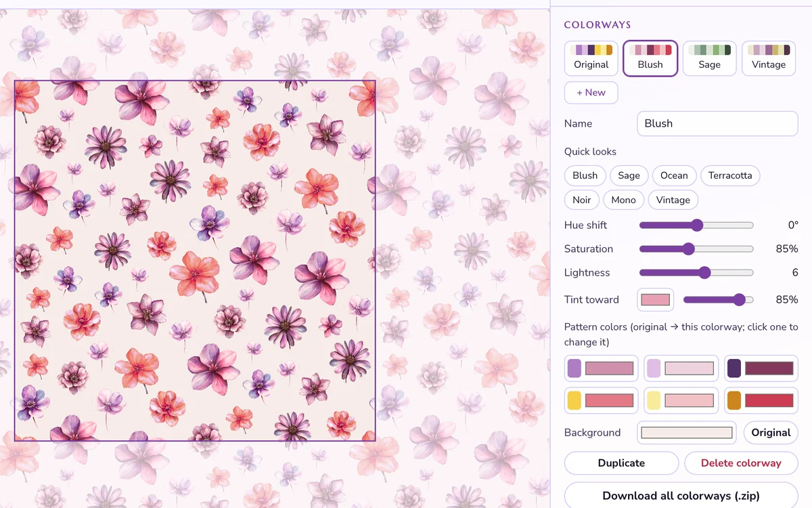
Task: Adjust the Hue shift slider
Action: [696, 225]
